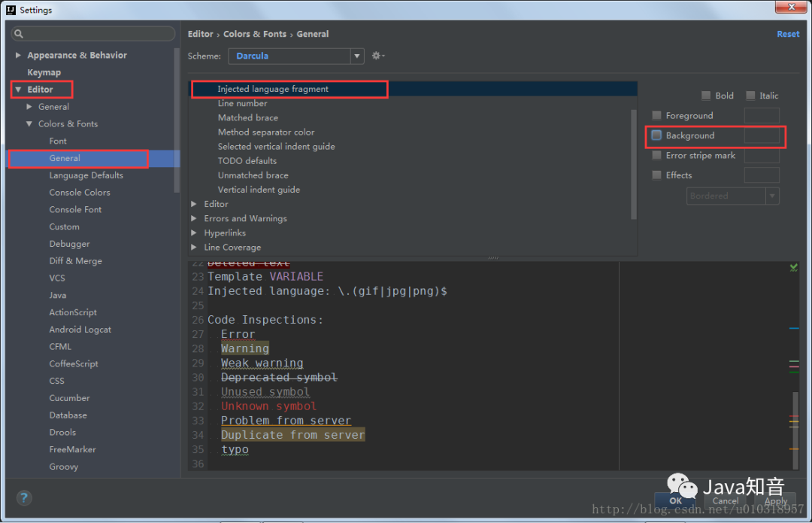Select the Method separator color item
This screenshot has height=523, width=812.
pos(266,132)
